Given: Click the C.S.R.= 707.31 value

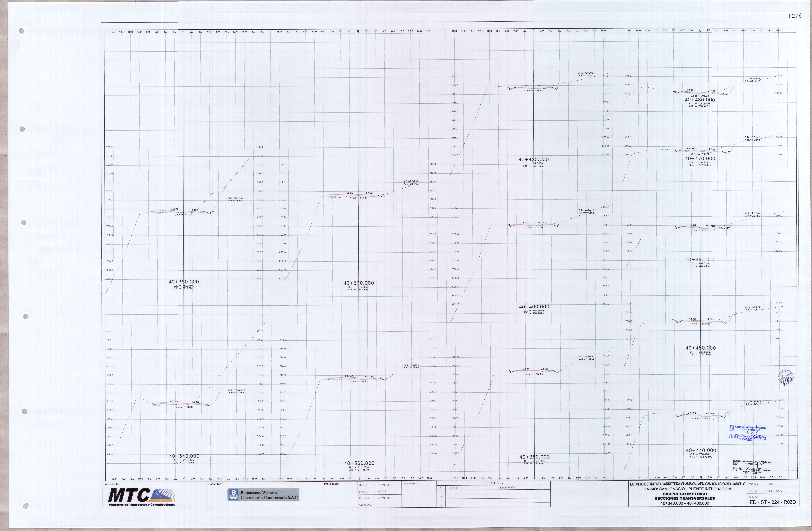Looking at the screenshot, I should (x=700, y=231).
